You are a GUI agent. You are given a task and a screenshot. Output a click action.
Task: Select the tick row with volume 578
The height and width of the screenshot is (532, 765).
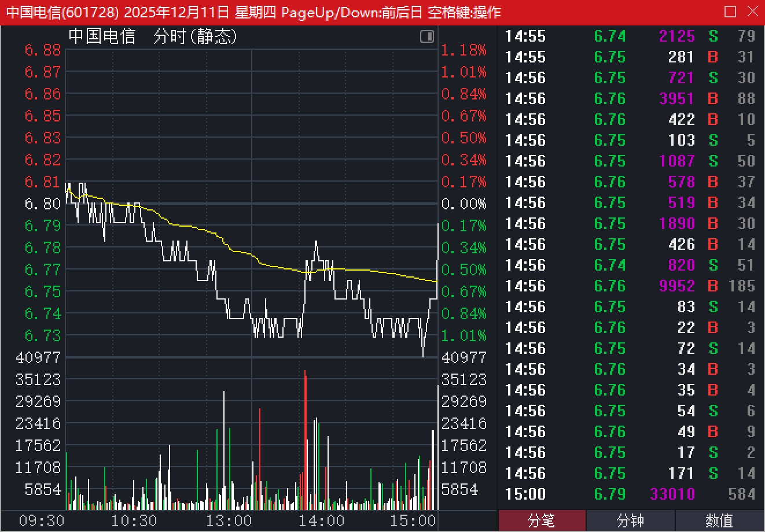631,182
